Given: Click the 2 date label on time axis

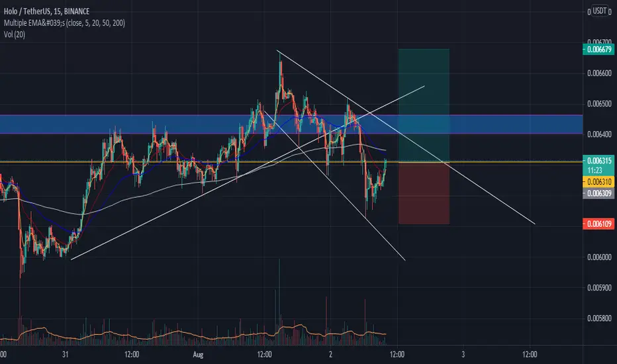Looking at the screenshot, I should [x=330, y=355].
